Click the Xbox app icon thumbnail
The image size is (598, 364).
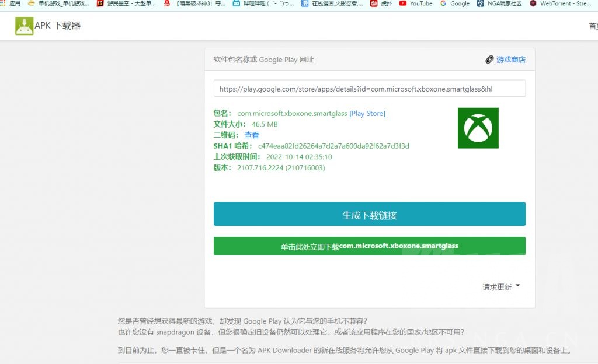[x=478, y=128]
